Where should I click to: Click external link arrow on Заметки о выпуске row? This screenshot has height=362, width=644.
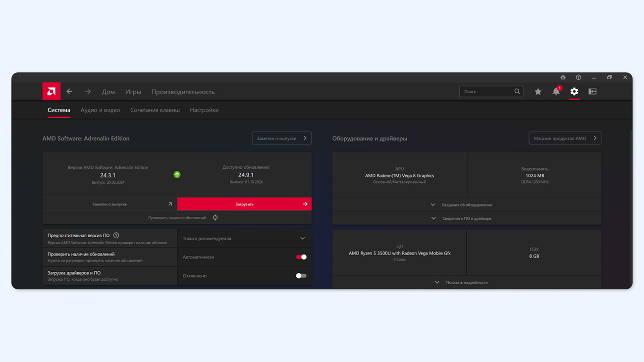pos(170,204)
